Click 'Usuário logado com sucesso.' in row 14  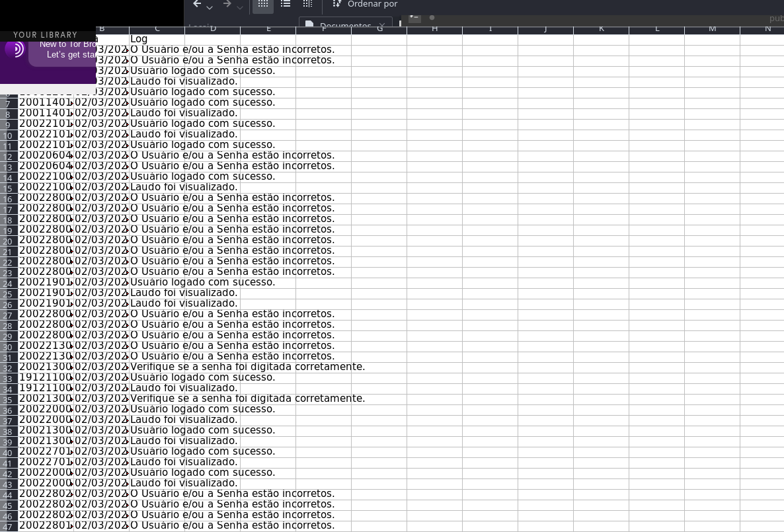pos(202,176)
